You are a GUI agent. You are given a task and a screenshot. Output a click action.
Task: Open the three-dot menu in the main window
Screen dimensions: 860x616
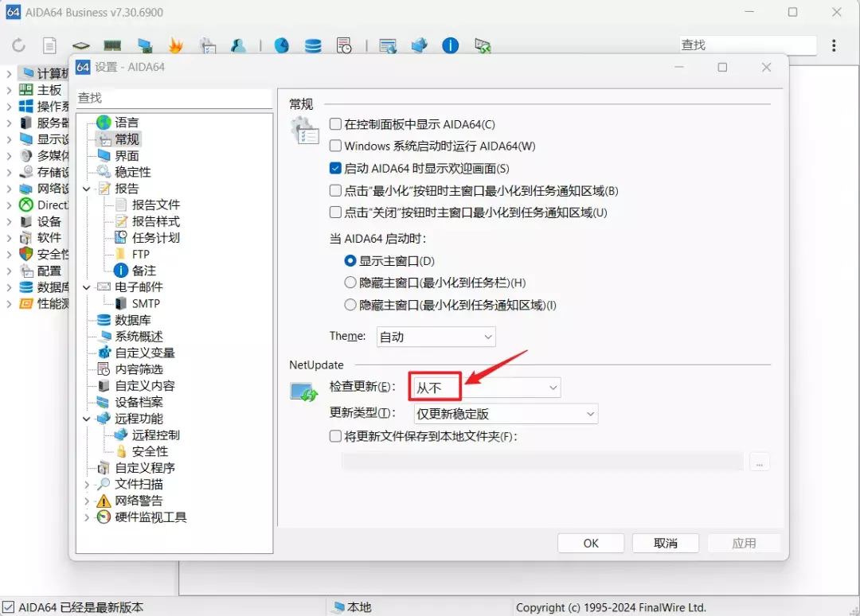834,45
